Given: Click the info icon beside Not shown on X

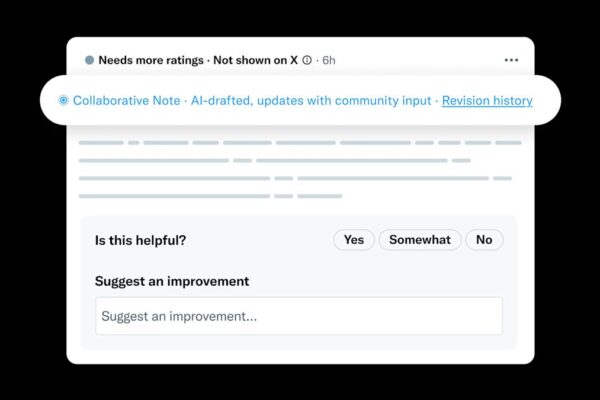Looking at the screenshot, I should pos(307,60).
